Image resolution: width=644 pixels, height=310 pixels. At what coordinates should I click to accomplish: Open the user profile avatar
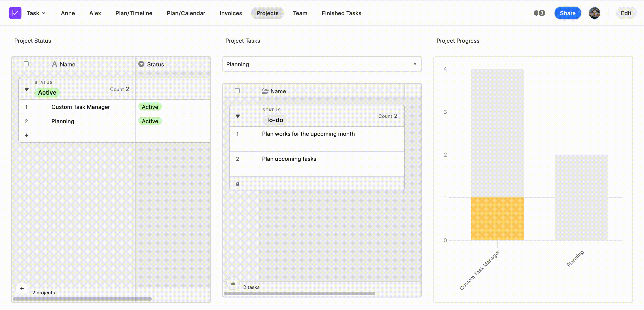(x=595, y=13)
